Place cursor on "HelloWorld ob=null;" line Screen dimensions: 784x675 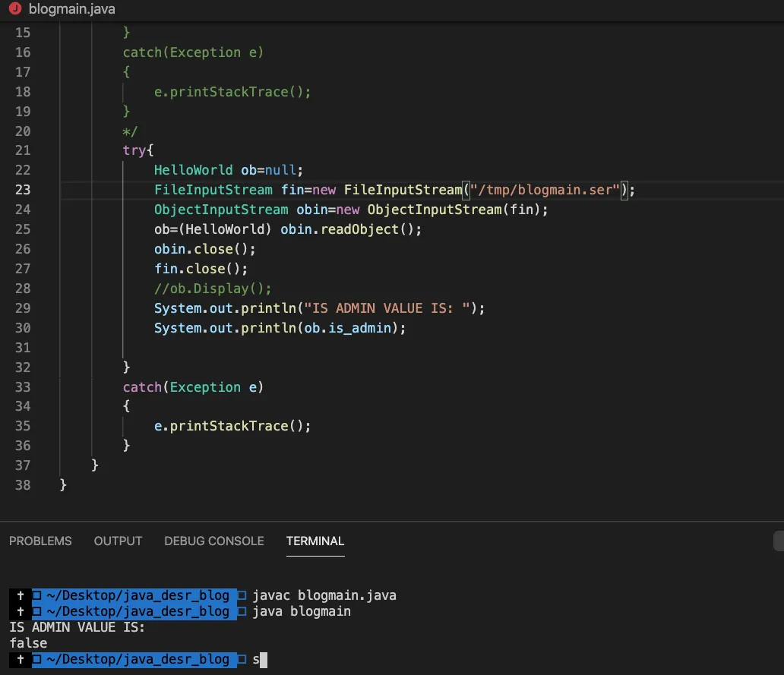(x=229, y=170)
